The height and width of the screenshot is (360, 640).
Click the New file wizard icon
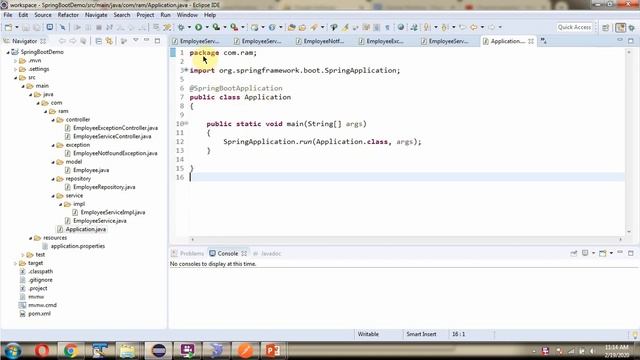tap(8, 27)
